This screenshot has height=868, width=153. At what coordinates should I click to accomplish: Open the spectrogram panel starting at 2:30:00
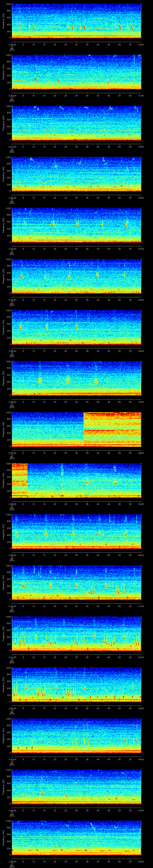[76, 72]
